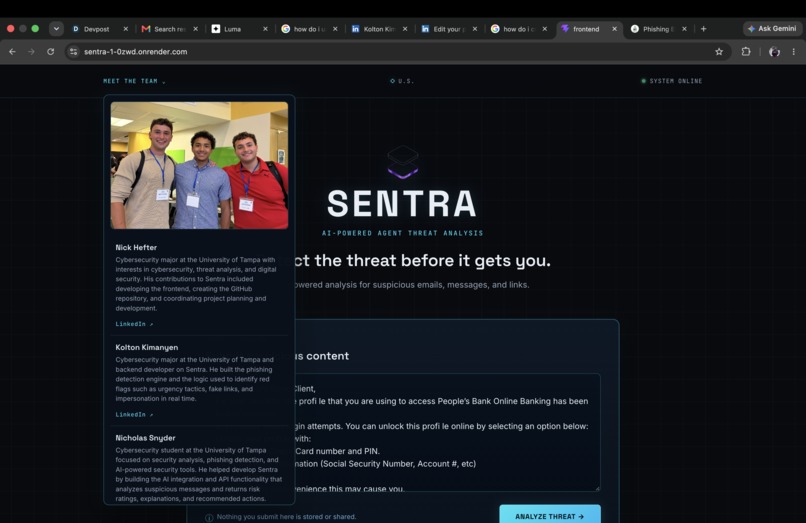806x523 pixels.
Task: Click inside the suspicious content text area
Action: 445,432
